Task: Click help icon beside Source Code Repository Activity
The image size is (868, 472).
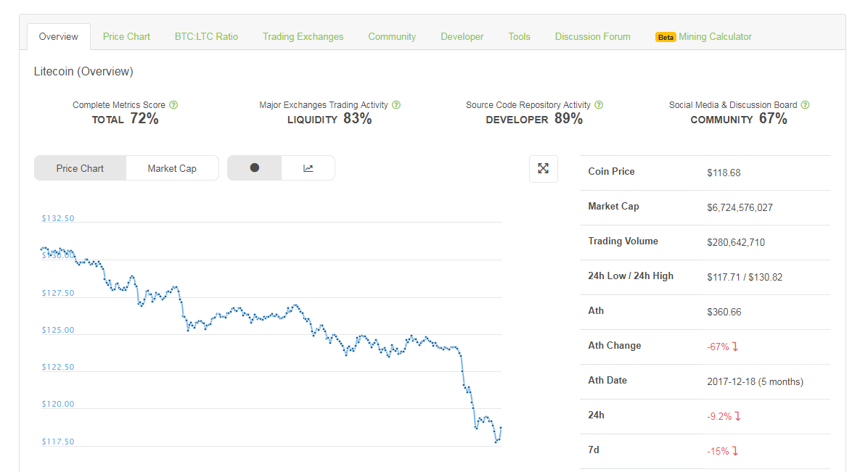Action: (x=599, y=104)
